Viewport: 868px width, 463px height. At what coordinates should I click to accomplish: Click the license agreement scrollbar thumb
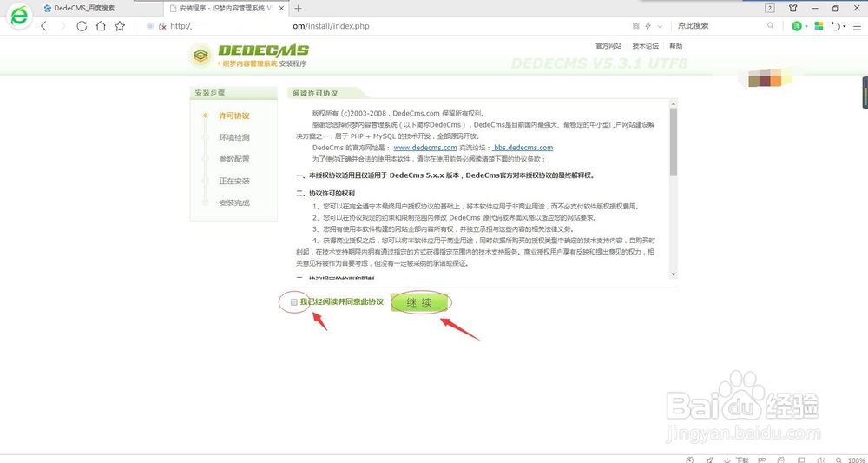tap(674, 142)
